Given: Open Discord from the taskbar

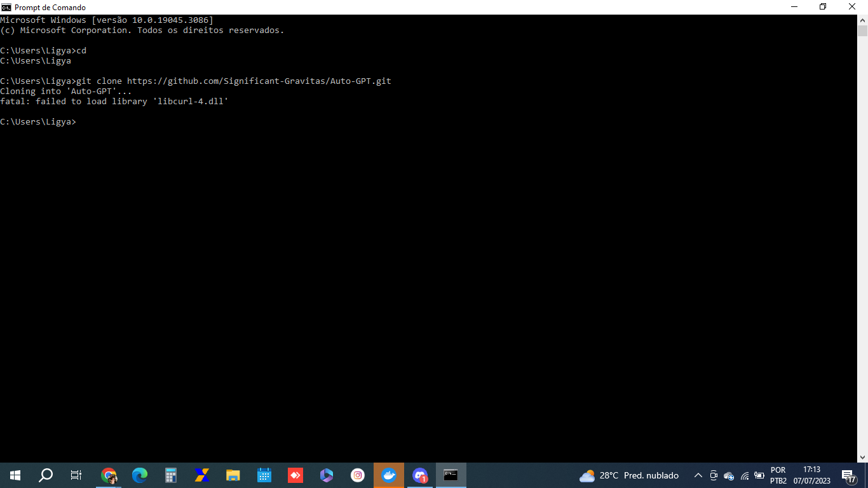Looking at the screenshot, I should [x=420, y=475].
